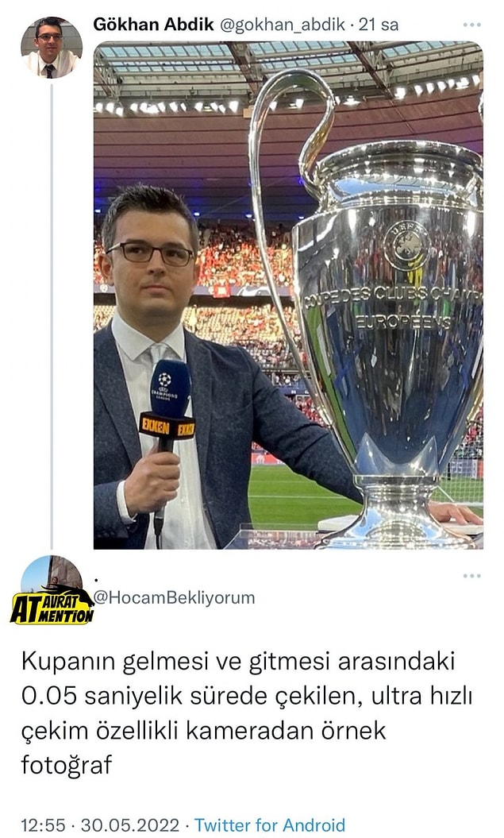Image resolution: width=504 pixels, height=838 pixels.
Task: Open more options on Gökhan Abdik's tweet
Action: 472,25
